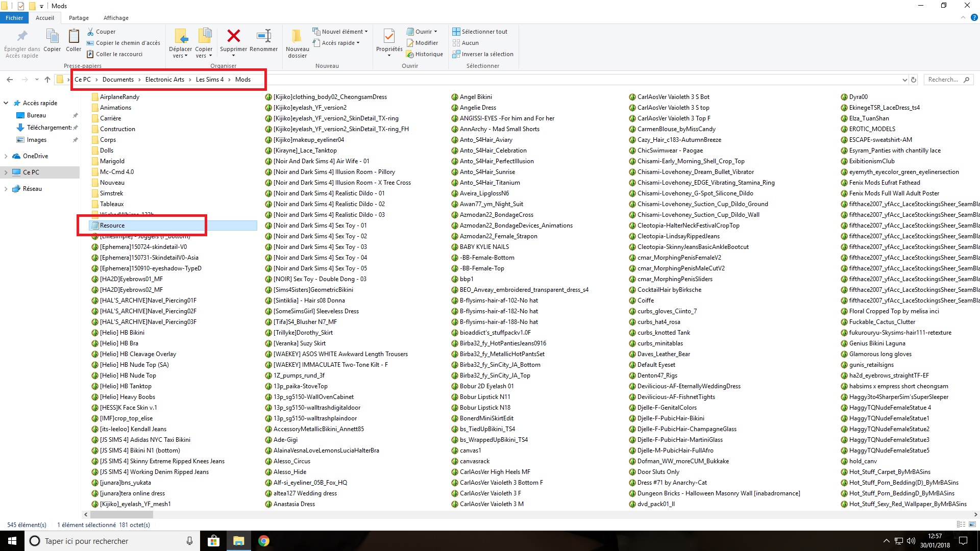Go back with the navigation arrow
The width and height of the screenshot is (980, 551).
10,80
